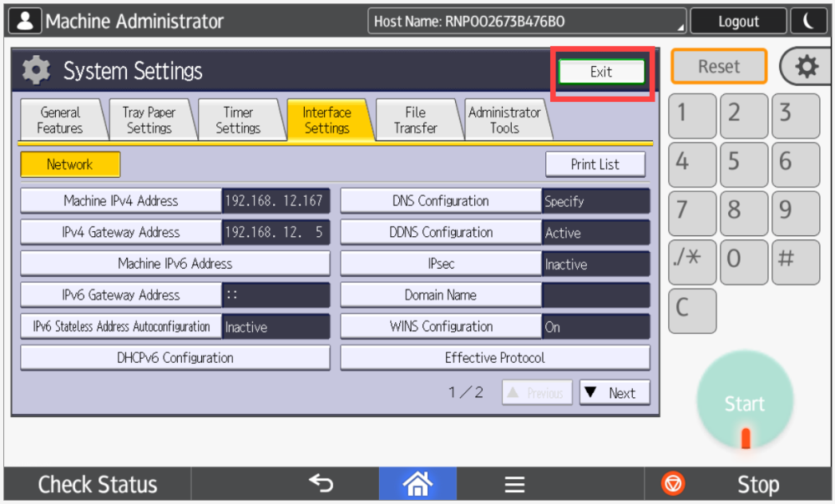835x504 pixels.
Task: Open WINS Configuration setting
Action: pos(440,326)
